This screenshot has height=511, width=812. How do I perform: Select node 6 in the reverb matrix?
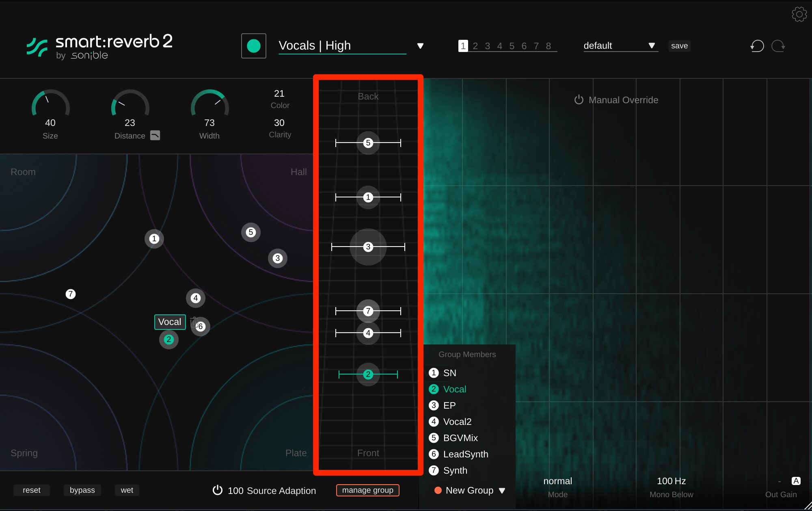201,327
